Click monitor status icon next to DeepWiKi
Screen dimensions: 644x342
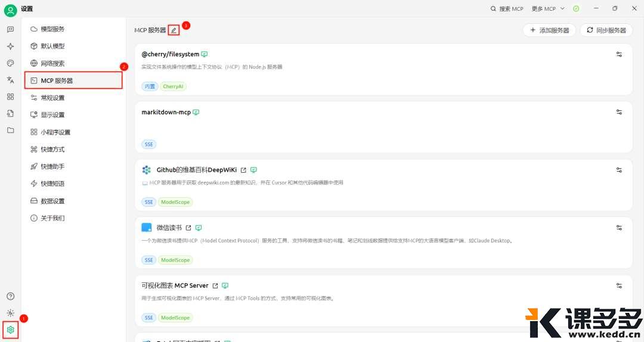point(254,170)
